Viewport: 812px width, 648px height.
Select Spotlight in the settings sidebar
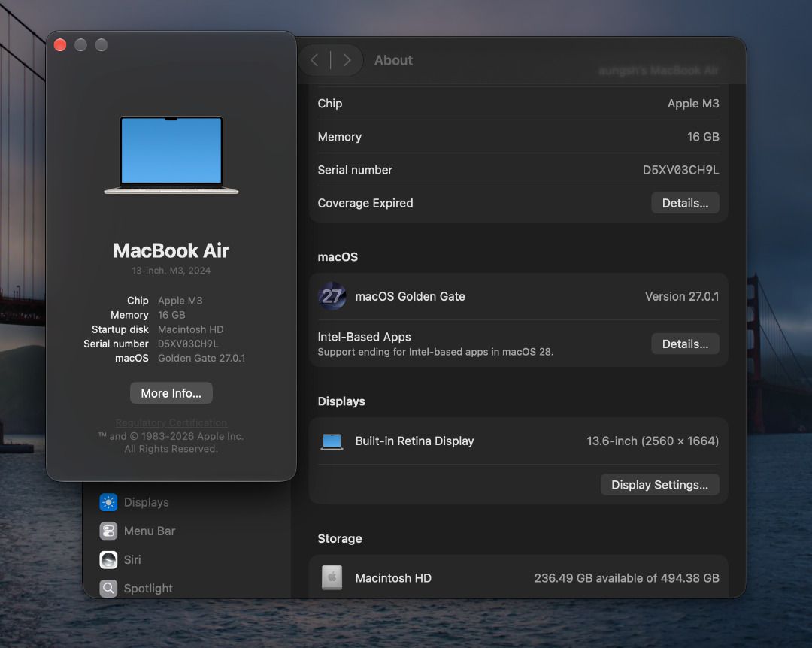pos(148,589)
